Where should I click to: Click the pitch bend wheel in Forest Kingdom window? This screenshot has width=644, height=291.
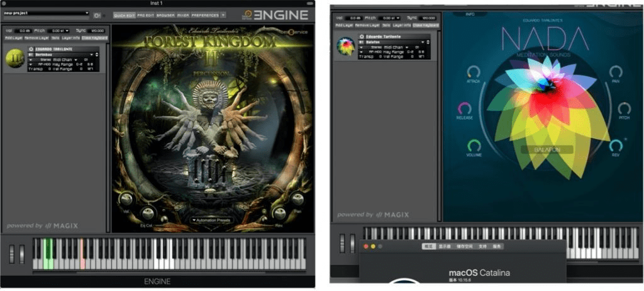pos(11,254)
